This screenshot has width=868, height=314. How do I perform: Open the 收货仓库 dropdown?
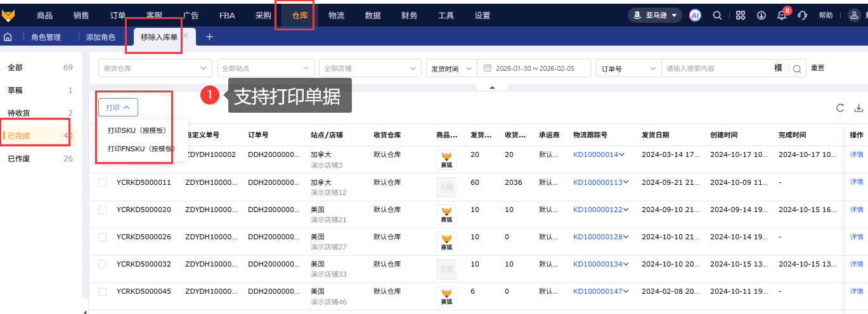155,68
